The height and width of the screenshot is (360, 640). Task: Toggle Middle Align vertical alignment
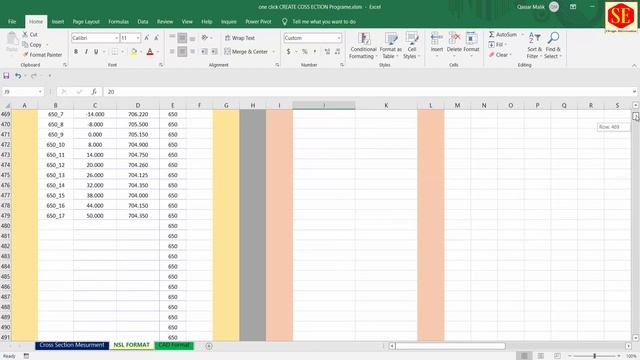(182, 38)
